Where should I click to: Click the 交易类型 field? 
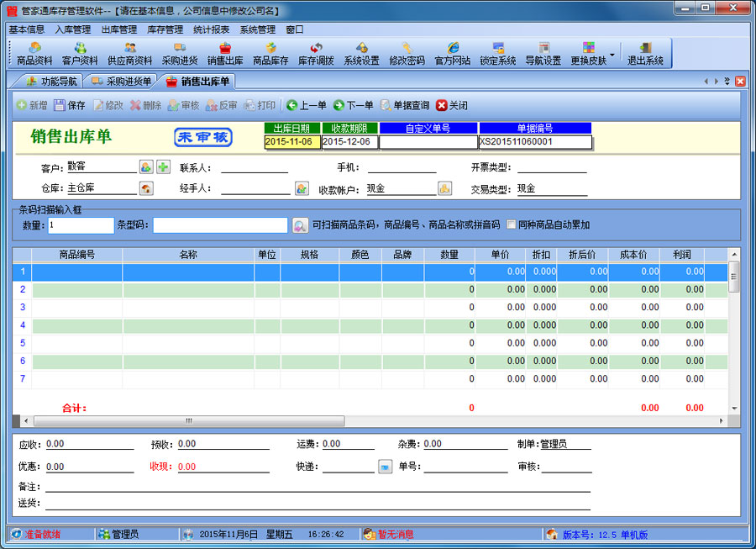(x=552, y=188)
